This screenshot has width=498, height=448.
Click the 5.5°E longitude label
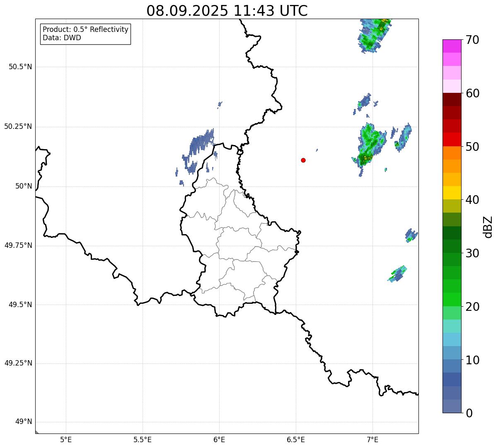143,440
